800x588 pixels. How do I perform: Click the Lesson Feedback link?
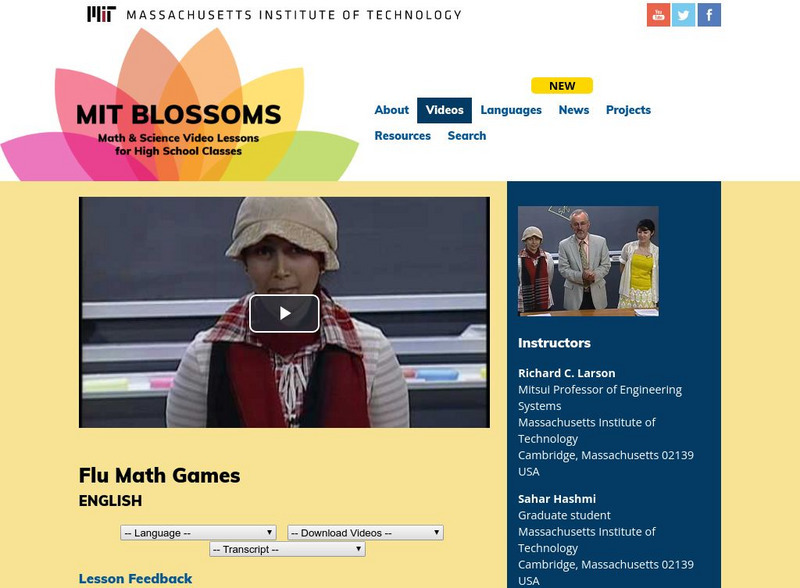[x=135, y=578]
